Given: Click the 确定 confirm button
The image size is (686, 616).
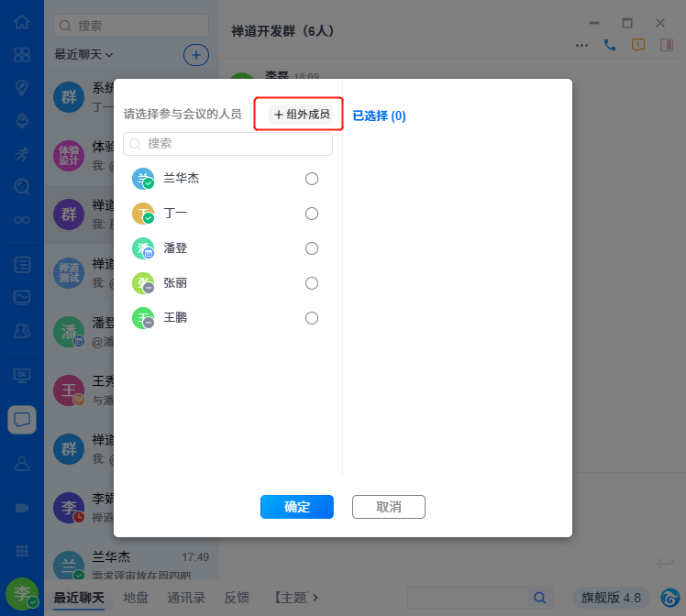Looking at the screenshot, I should click(x=297, y=507).
